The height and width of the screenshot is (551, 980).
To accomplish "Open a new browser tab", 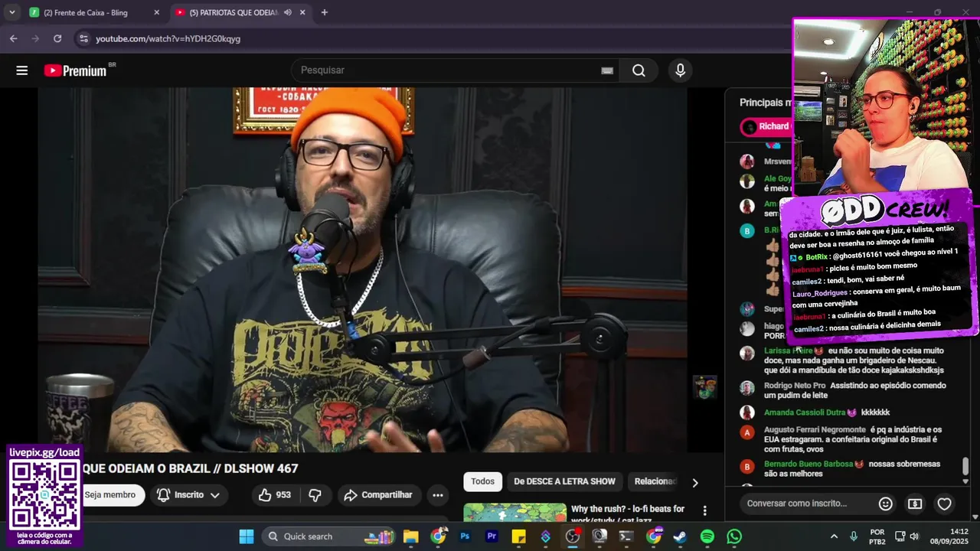I will coord(325,12).
